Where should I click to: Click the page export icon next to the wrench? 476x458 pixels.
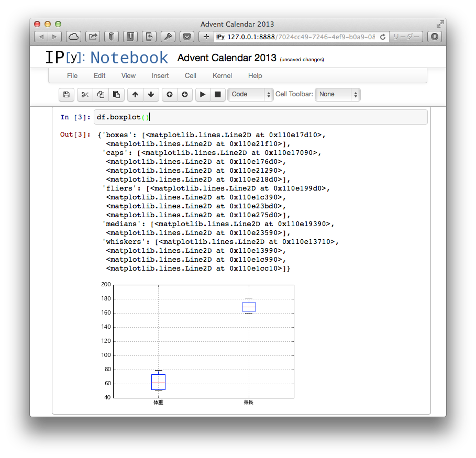pos(149,37)
